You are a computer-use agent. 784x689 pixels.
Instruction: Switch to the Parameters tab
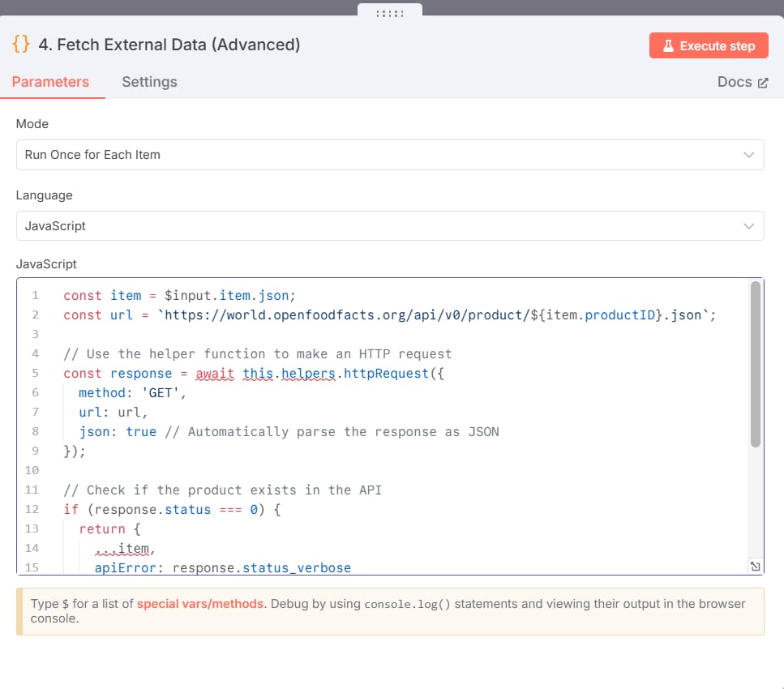(50, 82)
